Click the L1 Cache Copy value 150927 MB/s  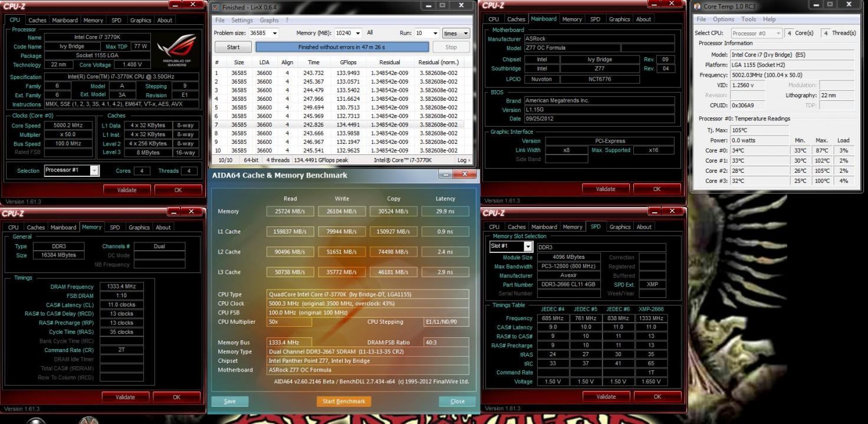[x=393, y=232]
